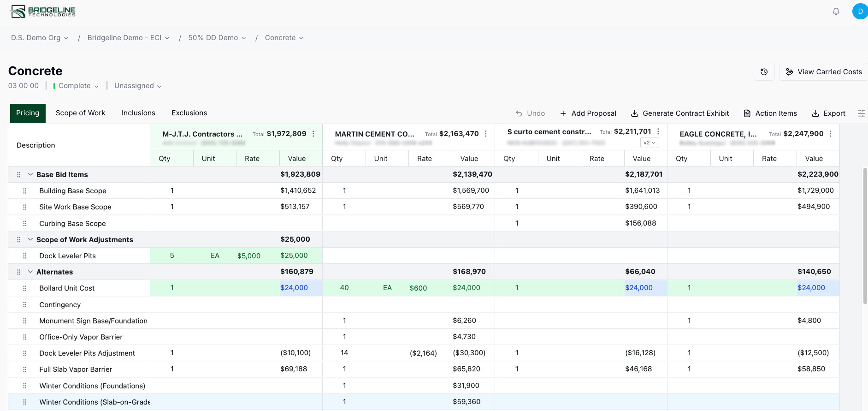
Task: Click View Carried Costs
Action: (823, 72)
